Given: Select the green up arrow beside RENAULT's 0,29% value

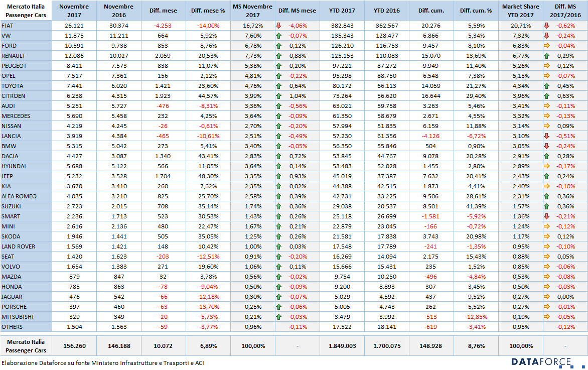Looking at the screenshot, I should coord(547,56).
